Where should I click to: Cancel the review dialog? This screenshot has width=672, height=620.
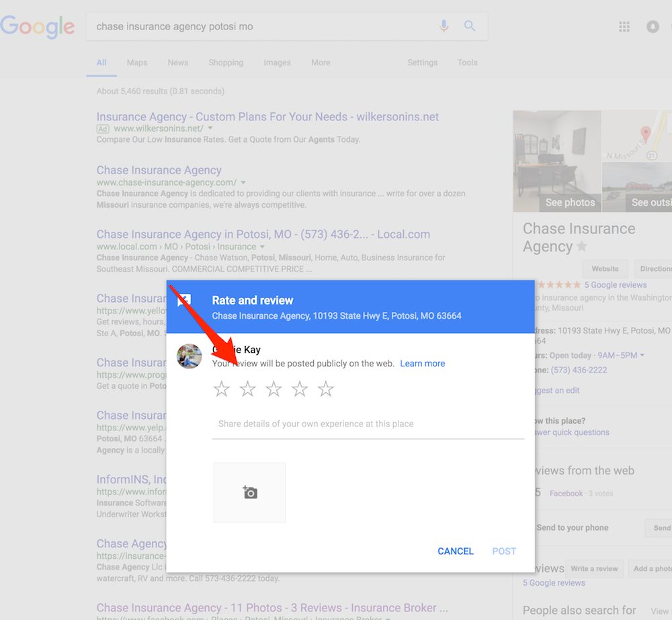[x=456, y=551]
